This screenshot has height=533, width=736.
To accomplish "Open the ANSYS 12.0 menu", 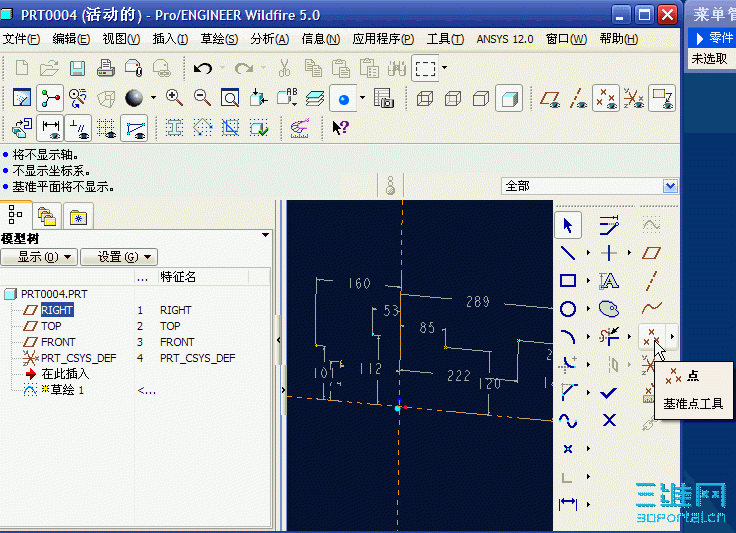I will click(505, 39).
